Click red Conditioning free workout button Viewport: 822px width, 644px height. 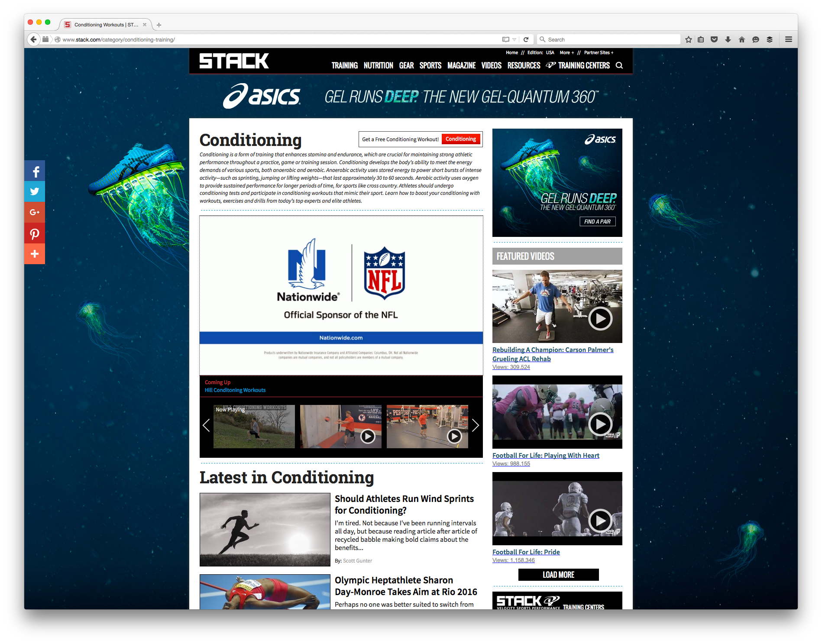pyautogui.click(x=461, y=139)
